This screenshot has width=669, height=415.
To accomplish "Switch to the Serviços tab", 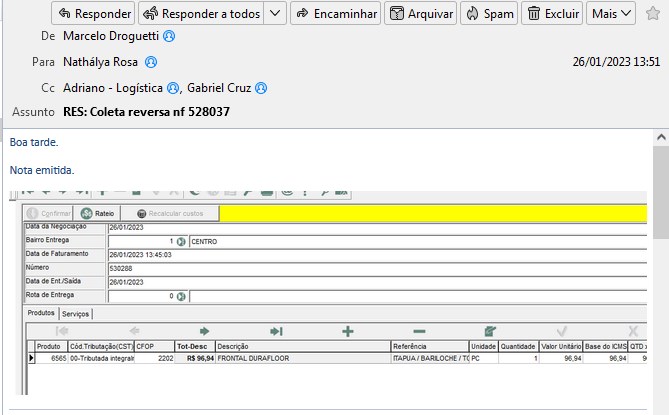I will click(76, 313).
